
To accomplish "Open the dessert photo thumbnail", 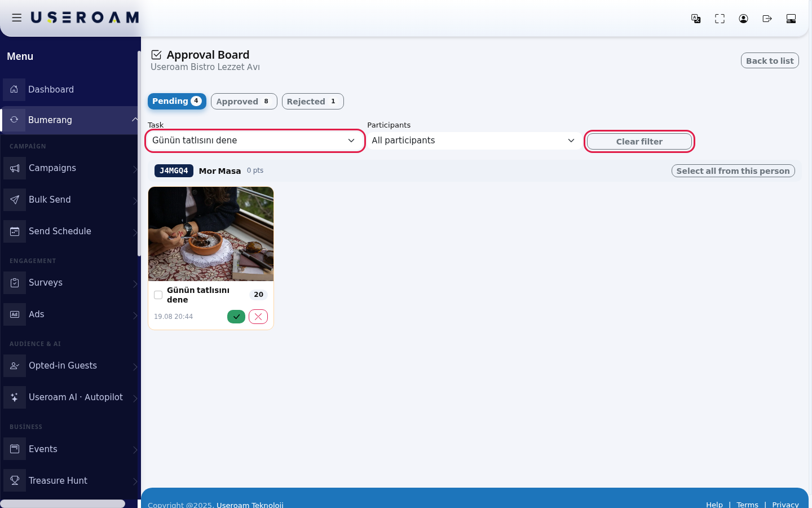I will (x=211, y=234).
